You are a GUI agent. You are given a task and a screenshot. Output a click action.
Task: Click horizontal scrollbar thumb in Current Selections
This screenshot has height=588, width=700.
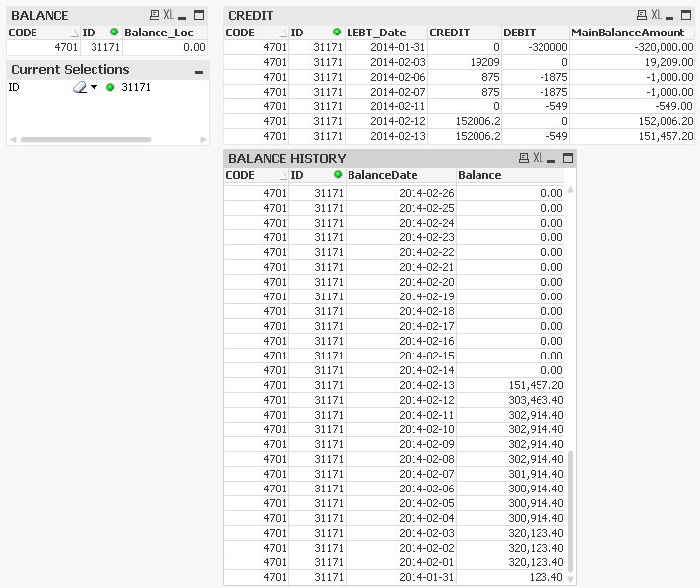pos(86,139)
